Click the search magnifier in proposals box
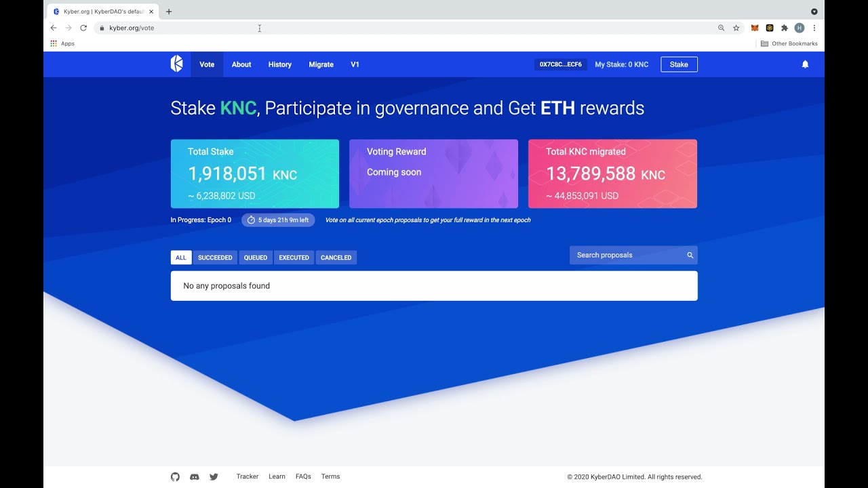The width and height of the screenshot is (868, 488). 690,256
